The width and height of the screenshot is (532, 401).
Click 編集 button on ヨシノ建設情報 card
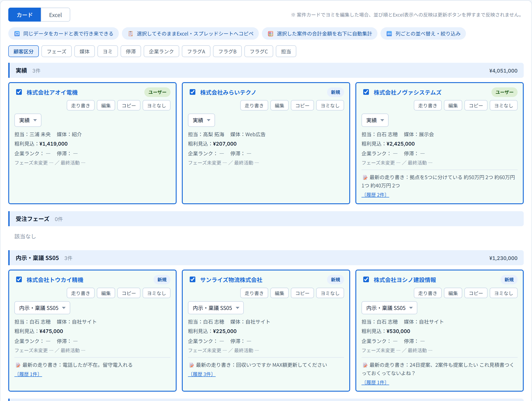tap(453, 293)
